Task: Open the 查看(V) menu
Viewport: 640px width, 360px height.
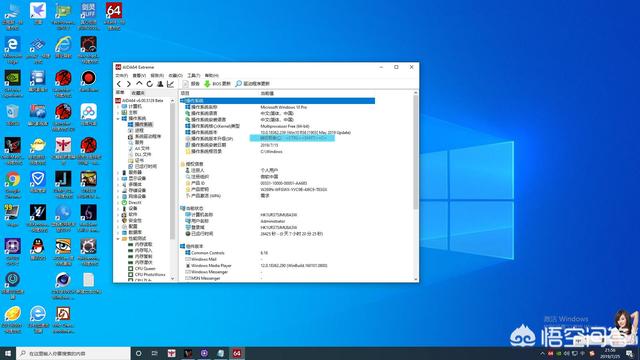Action: tap(139, 76)
